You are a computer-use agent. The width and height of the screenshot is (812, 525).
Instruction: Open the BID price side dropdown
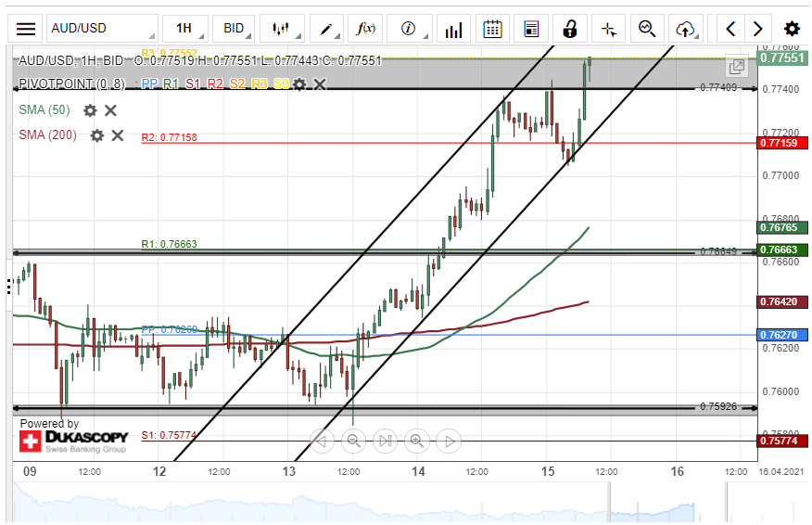pyautogui.click(x=234, y=29)
